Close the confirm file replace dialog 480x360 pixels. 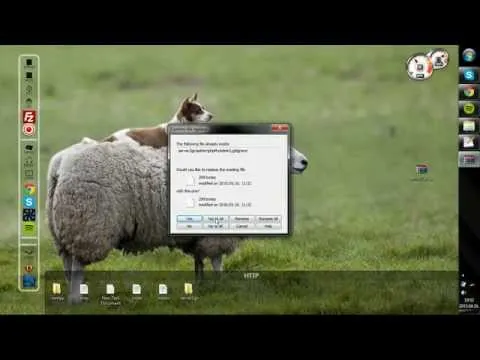coord(280,128)
